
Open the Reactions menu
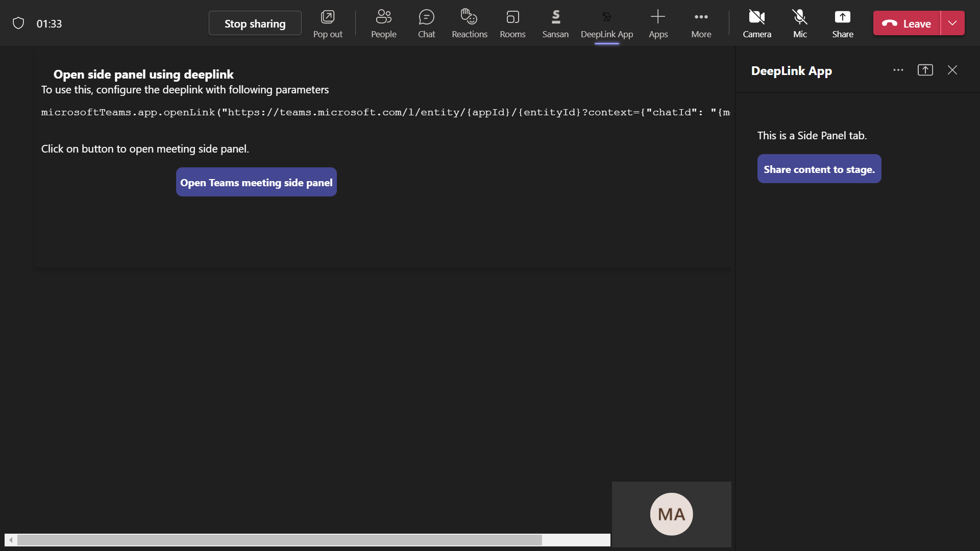tap(469, 23)
